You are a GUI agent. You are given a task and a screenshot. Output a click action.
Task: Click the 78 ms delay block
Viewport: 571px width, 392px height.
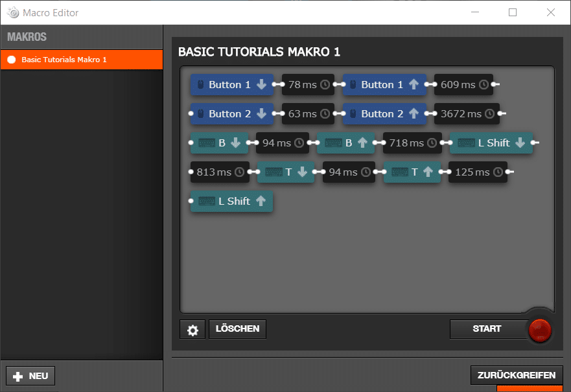point(308,85)
